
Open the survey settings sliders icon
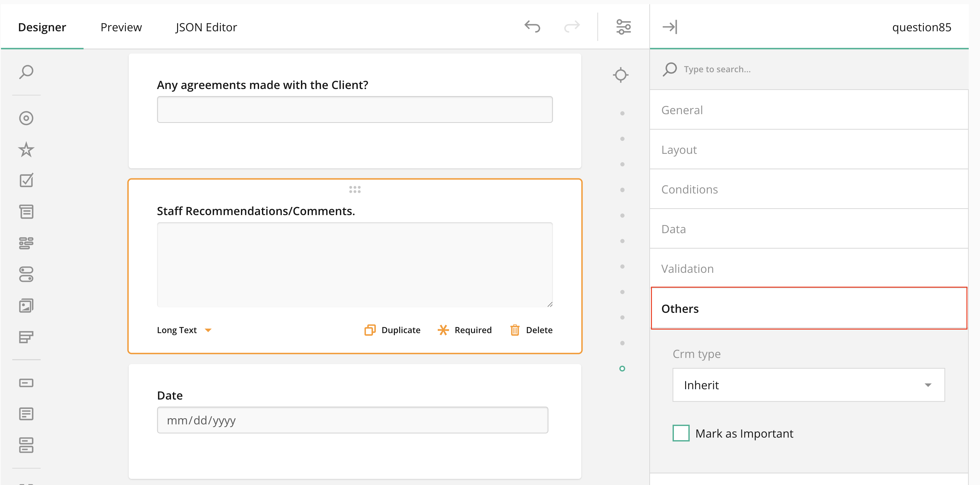(x=623, y=27)
